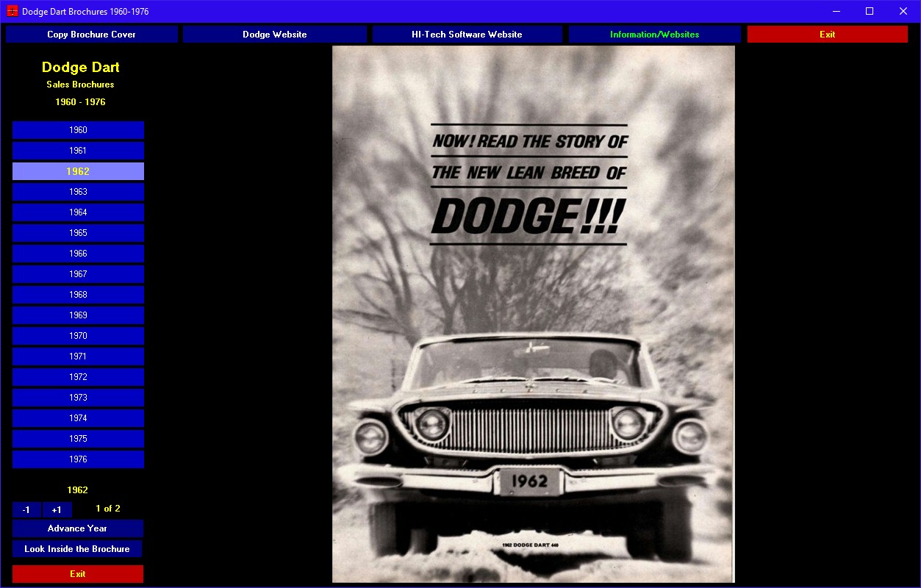Select the 1966 brochure year
The width and height of the screenshot is (921, 588).
click(78, 254)
